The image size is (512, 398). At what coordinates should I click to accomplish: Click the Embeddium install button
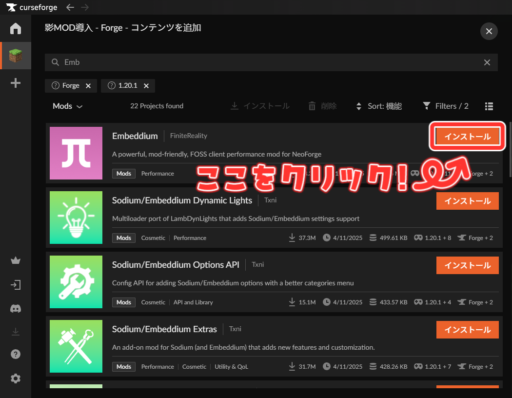point(467,137)
